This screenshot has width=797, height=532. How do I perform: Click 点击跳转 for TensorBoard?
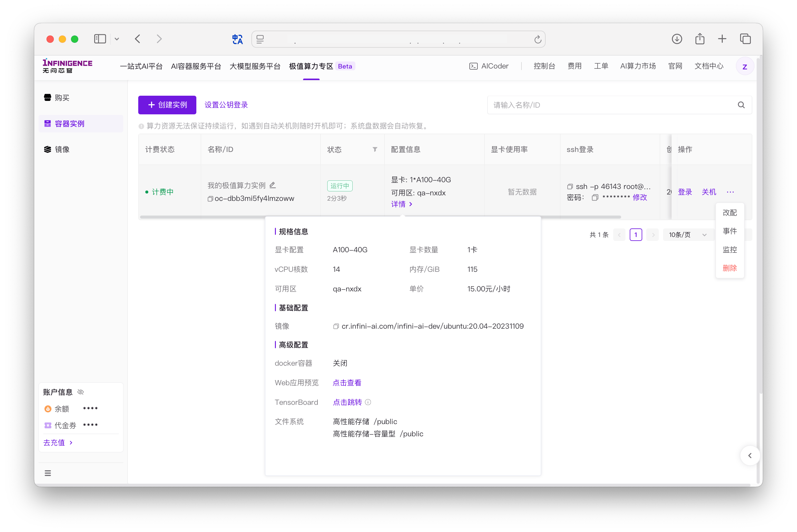click(347, 402)
